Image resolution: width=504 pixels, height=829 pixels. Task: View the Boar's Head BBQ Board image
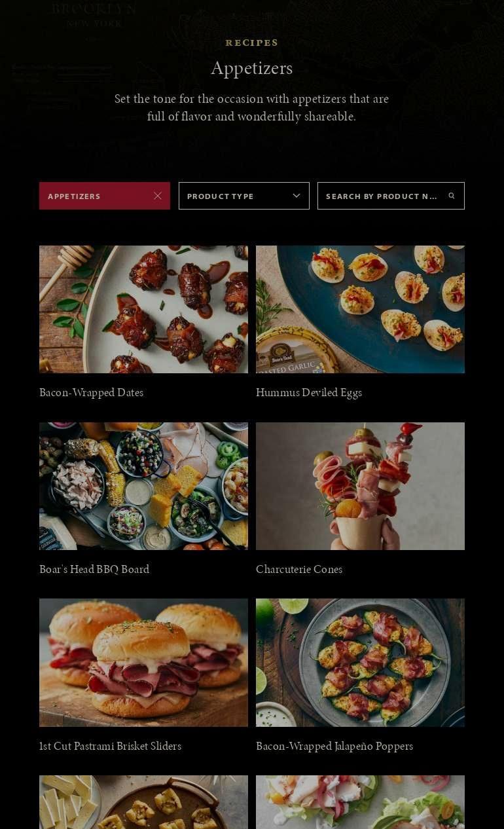143,486
